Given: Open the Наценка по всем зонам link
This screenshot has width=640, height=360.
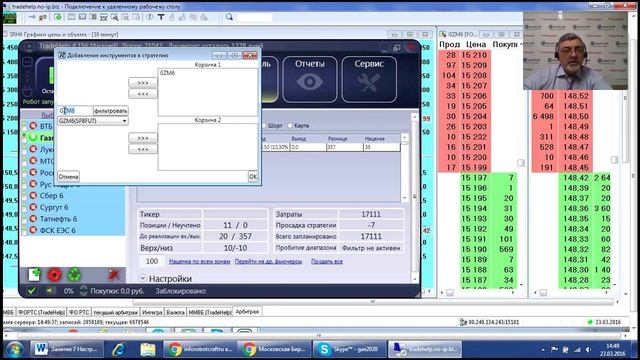Looking at the screenshot, I should 200,261.
